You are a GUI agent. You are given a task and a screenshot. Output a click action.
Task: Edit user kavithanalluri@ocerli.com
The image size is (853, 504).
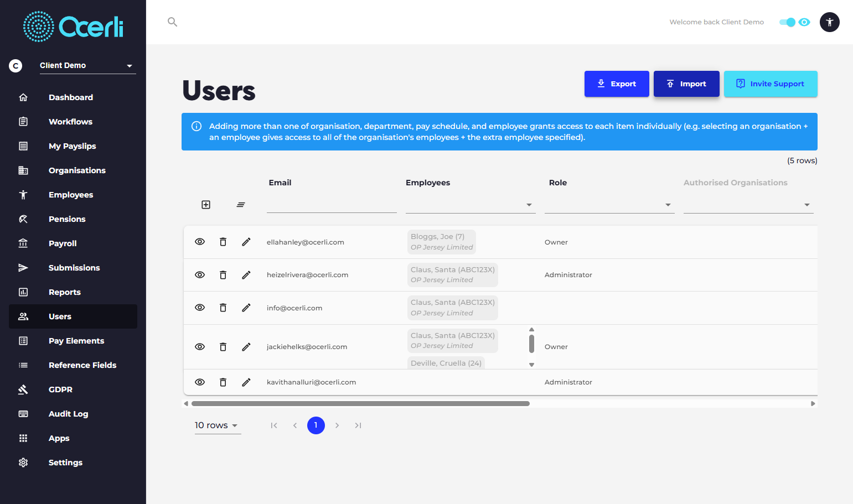[x=246, y=382]
